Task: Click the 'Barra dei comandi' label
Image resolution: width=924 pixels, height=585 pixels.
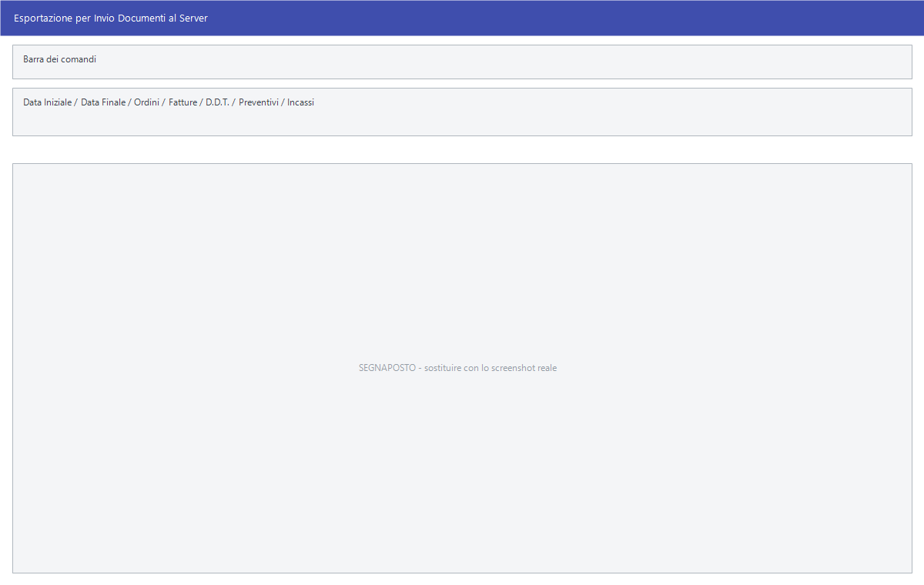Action: click(x=59, y=59)
